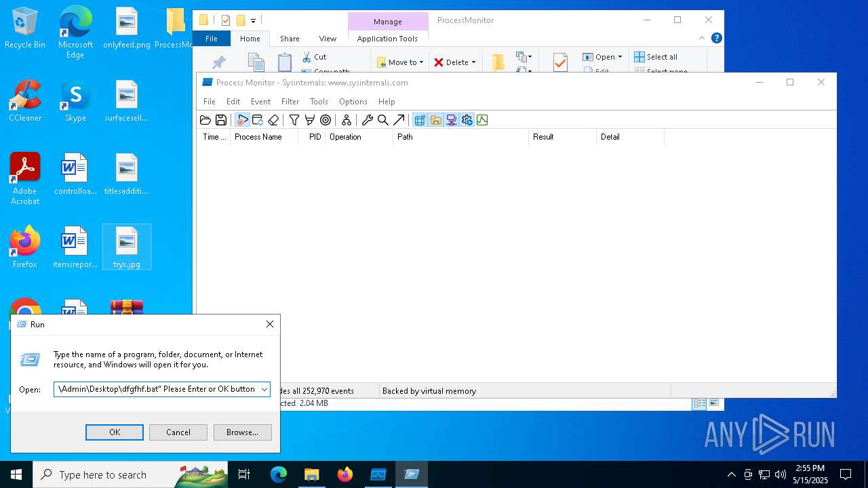Image resolution: width=868 pixels, height=488 pixels.
Task: Click inside the Run dialog Open text field
Action: coord(156,390)
